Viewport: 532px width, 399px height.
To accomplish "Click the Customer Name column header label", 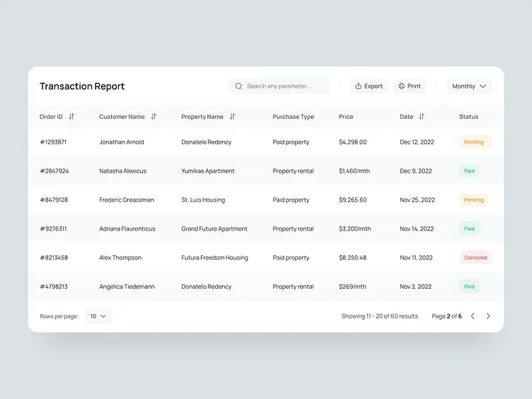I will pos(122,116).
